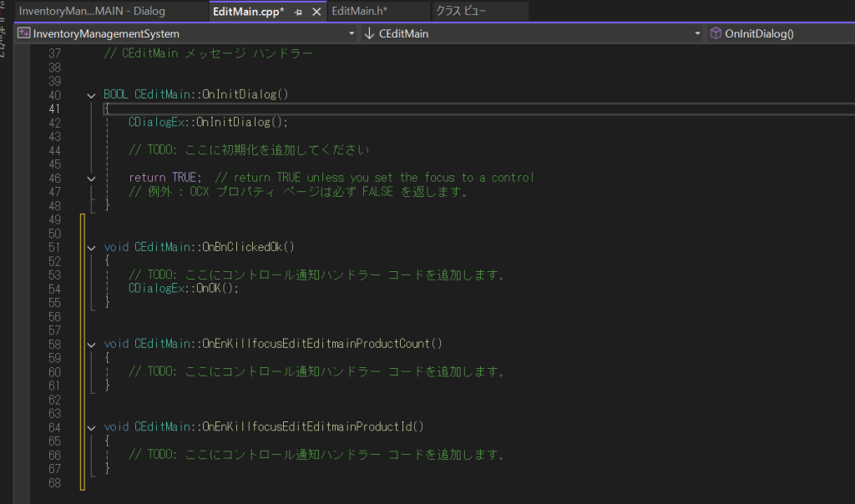
Task: Collapse the OnEnKillfocusEditEditmainProductId() function
Action: tap(91, 426)
